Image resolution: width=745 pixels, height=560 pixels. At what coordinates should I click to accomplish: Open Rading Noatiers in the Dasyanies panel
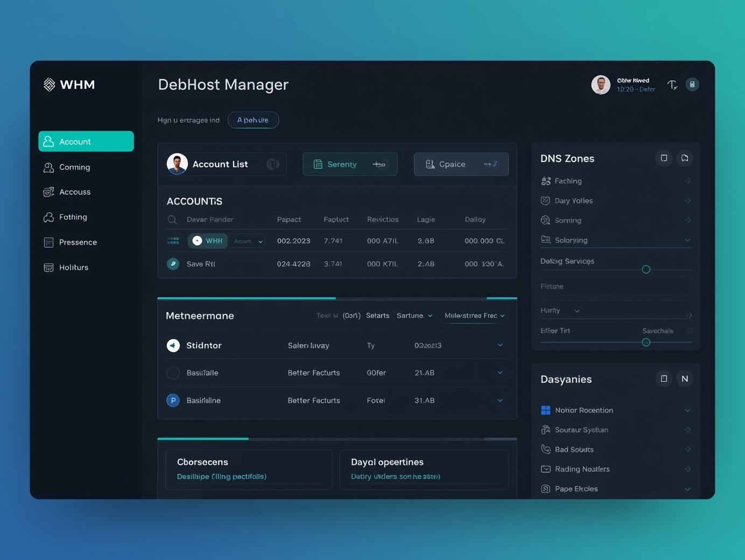(582, 469)
